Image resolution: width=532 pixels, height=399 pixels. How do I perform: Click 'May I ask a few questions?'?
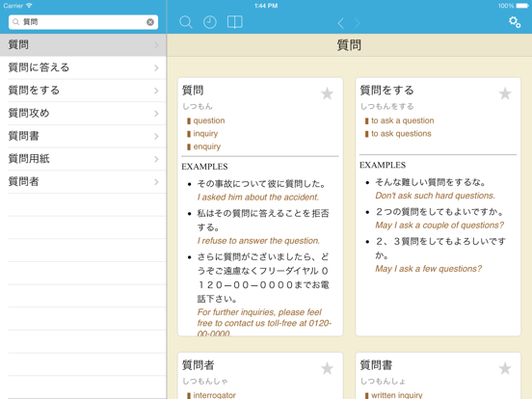click(428, 269)
